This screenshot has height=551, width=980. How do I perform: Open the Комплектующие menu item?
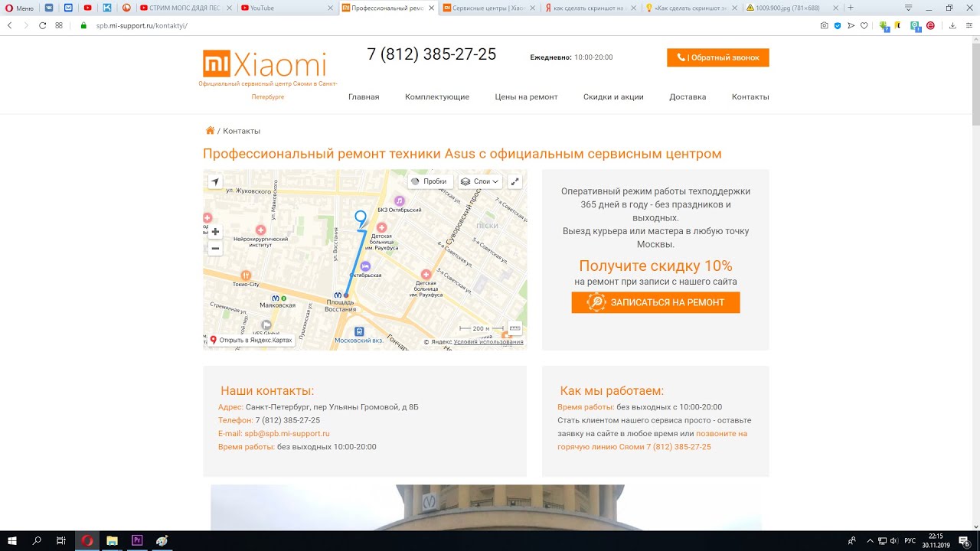click(437, 97)
